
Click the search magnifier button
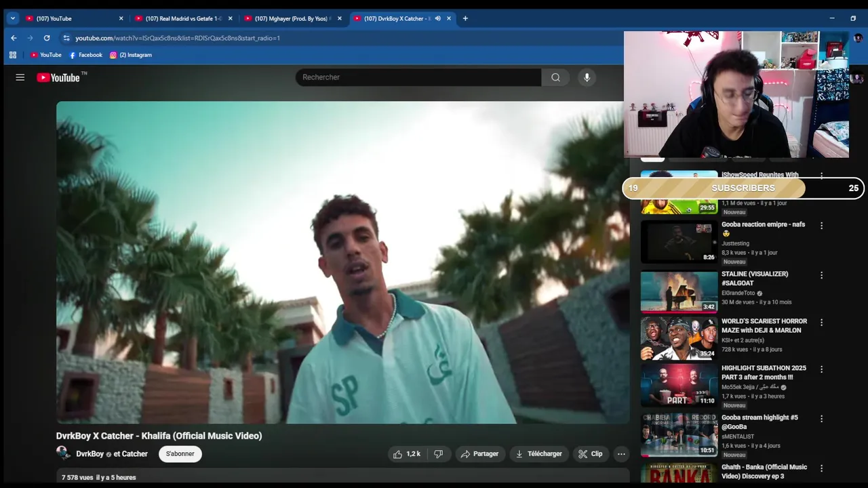555,77
